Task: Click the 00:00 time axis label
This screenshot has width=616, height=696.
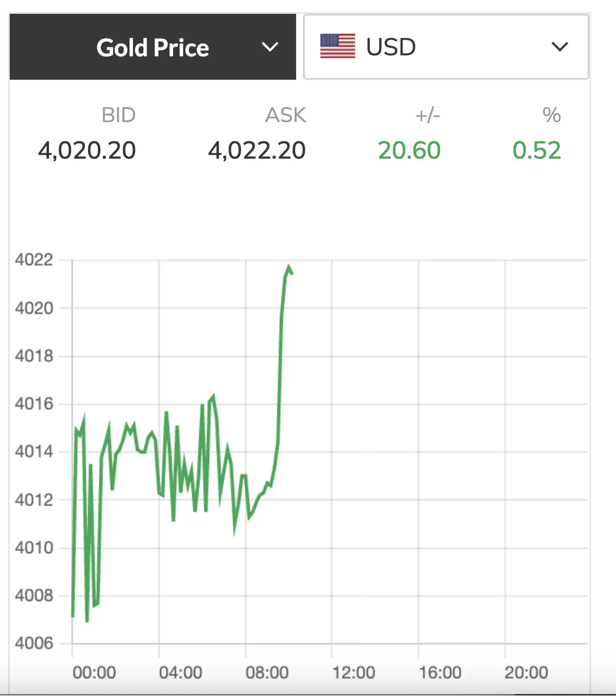Action: [94, 672]
